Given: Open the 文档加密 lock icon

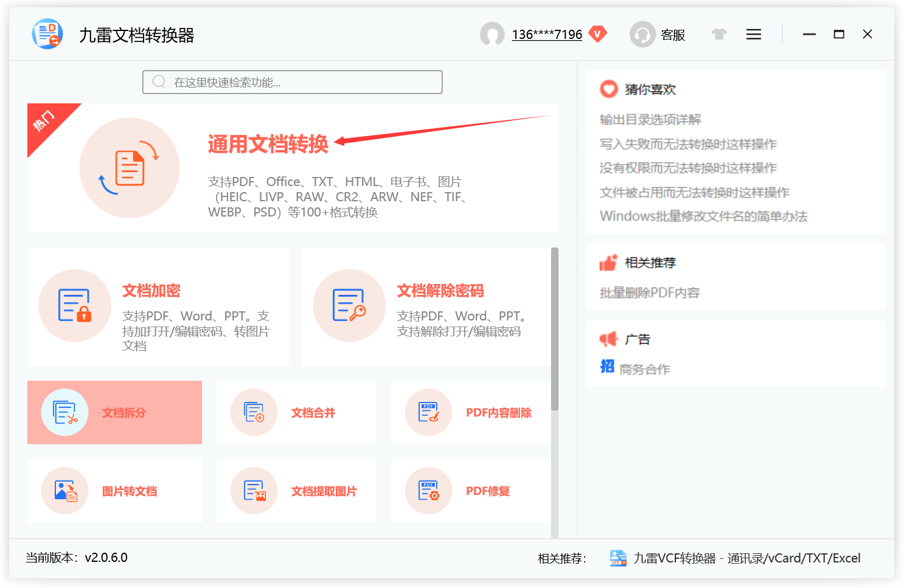Looking at the screenshot, I should click(x=75, y=305).
